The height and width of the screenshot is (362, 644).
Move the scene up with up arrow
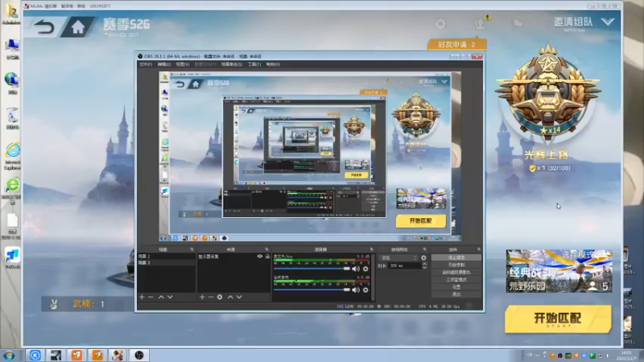pyautogui.click(x=161, y=297)
